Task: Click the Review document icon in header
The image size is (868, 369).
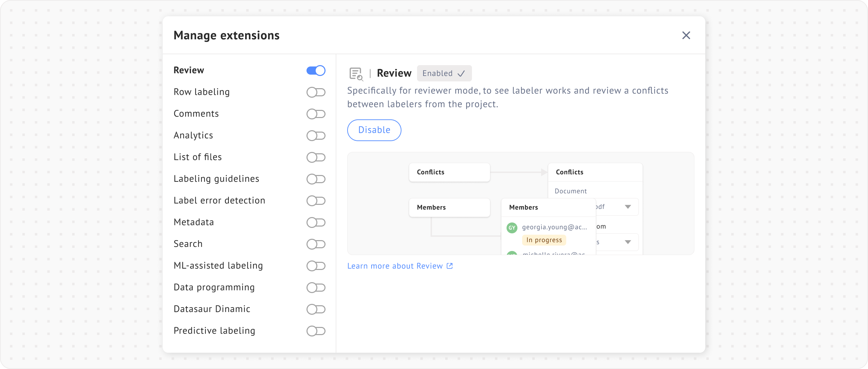Action: (356, 74)
